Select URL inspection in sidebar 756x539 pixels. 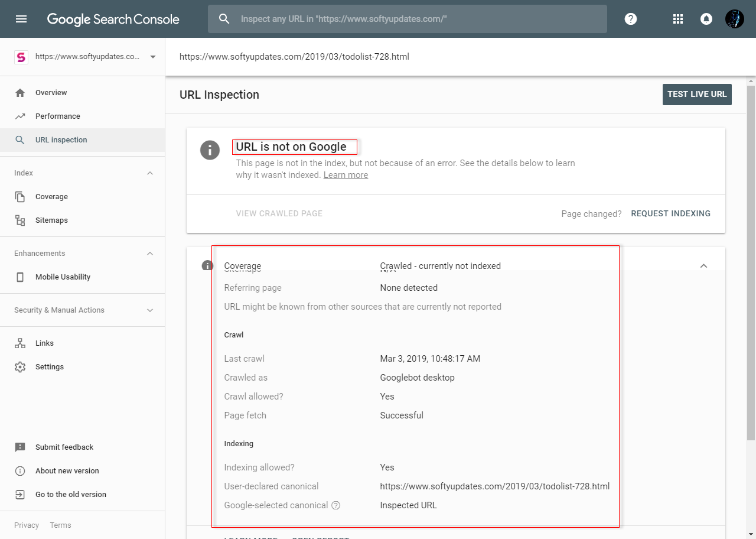coord(83,140)
